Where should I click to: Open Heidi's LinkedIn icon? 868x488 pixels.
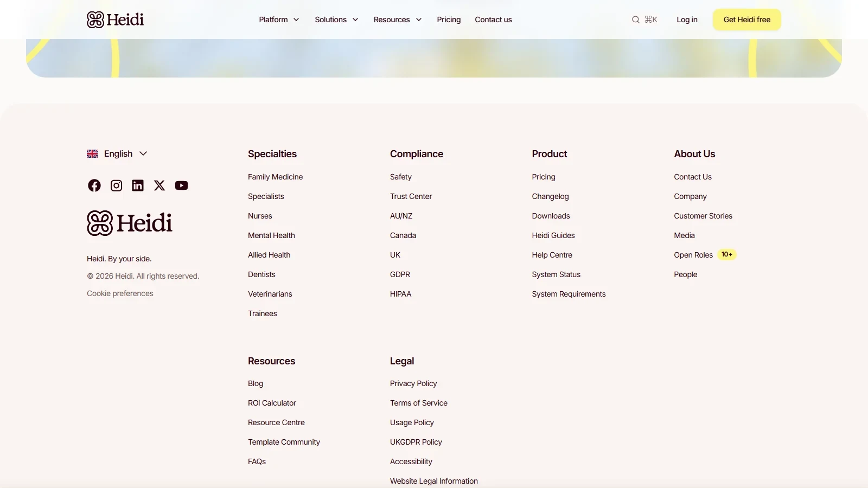[x=138, y=185]
